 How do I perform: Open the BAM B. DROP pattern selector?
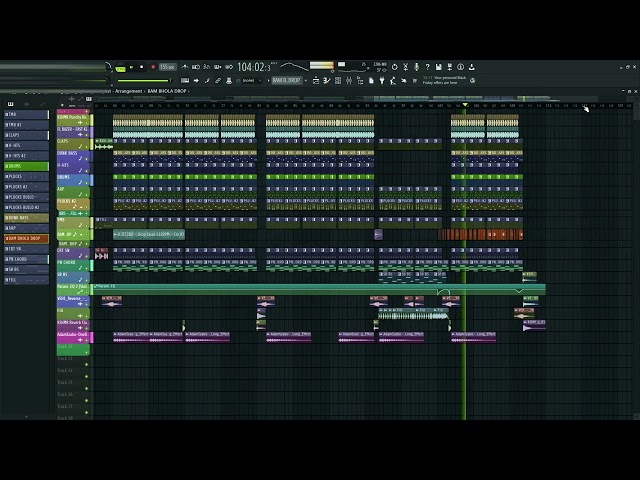(x=287, y=80)
